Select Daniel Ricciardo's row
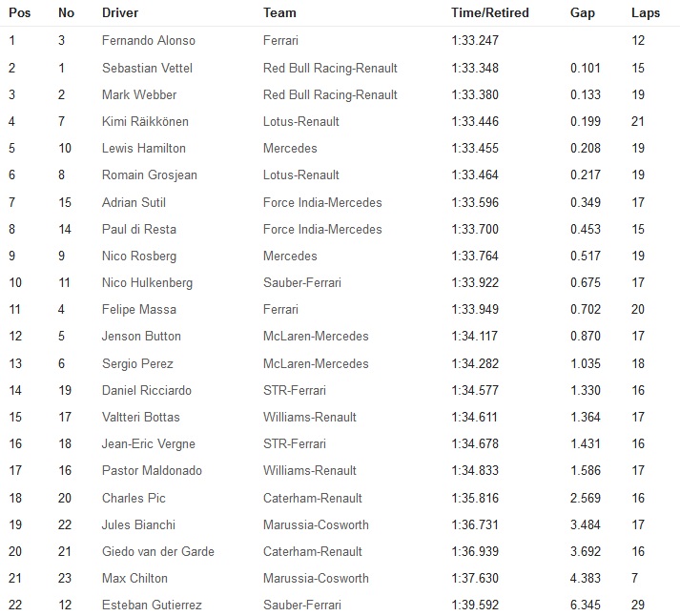This screenshot has height=616, width=680. 340,390
